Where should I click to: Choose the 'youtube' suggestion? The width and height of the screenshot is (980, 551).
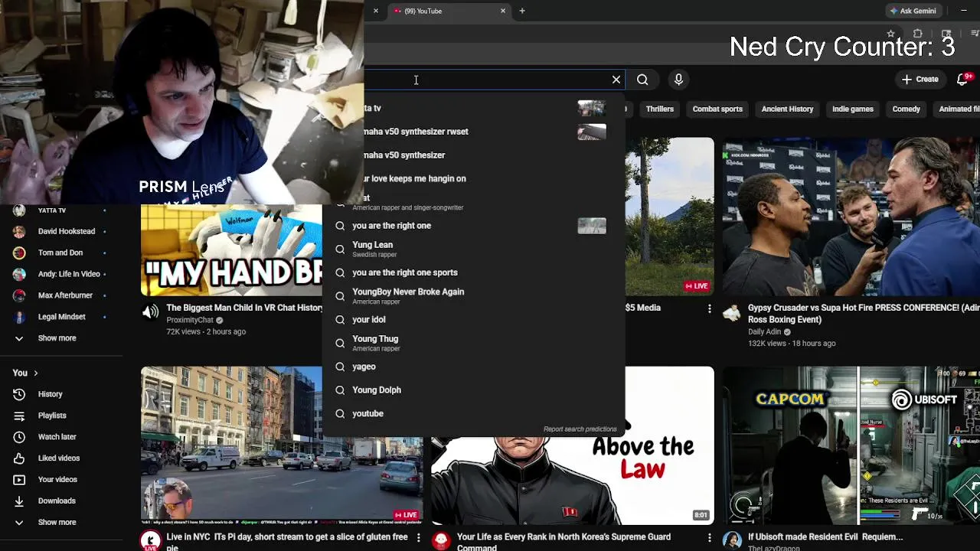tap(472, 413)
